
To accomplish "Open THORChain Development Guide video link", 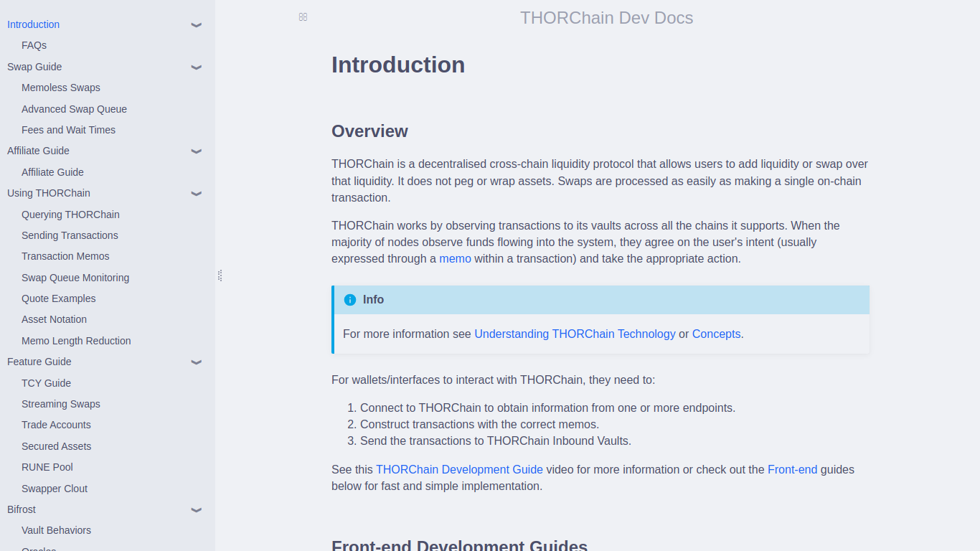I will (459, 469).
